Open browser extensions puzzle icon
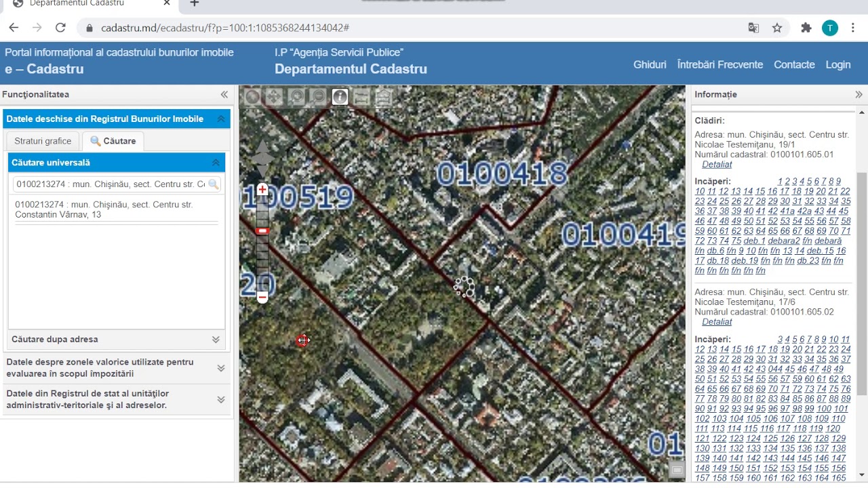 (x=806, y=28)
